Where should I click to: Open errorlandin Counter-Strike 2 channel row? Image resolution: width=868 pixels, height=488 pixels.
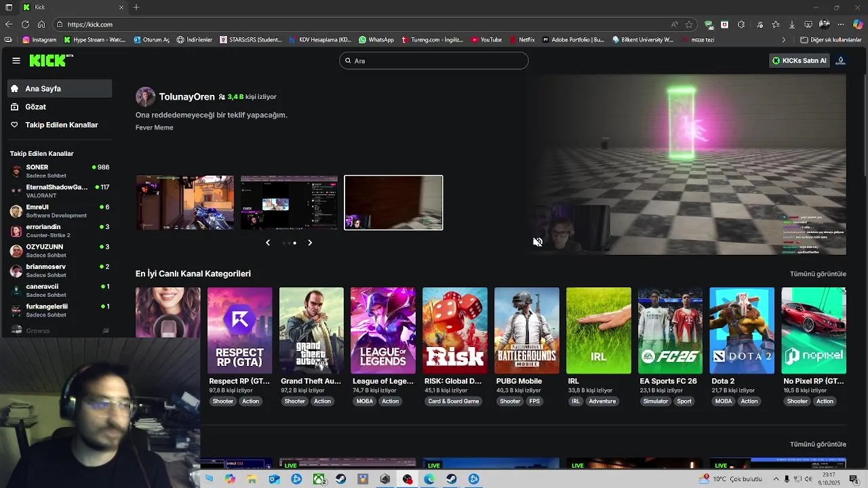point(60,231)
